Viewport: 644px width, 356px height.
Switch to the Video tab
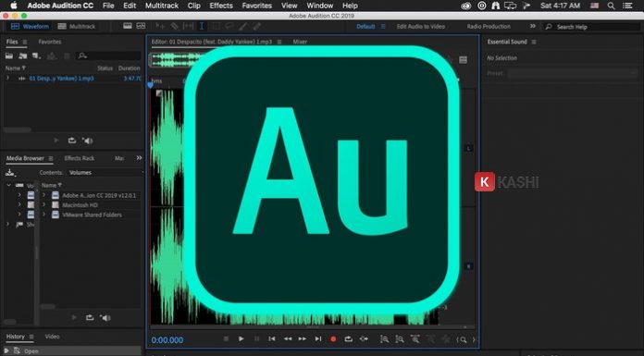click(52, 337)
